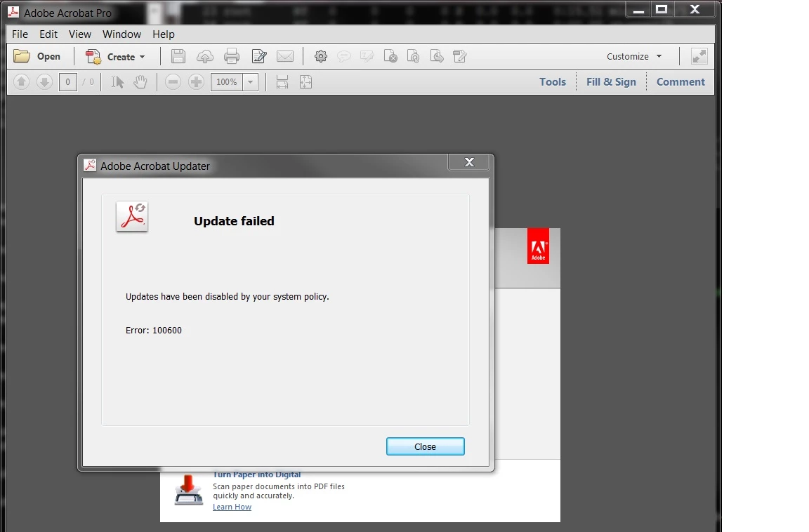Image resolution: width=809 pixels, height=532 pixels.
Task: Click the rotate page icon
Action: [x=413, y=56]
